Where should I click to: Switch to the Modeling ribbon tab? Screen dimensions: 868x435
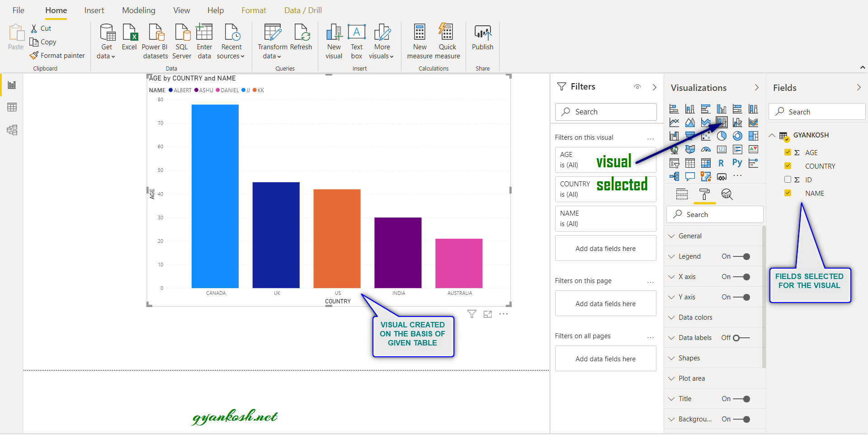(x=139, y=10)
